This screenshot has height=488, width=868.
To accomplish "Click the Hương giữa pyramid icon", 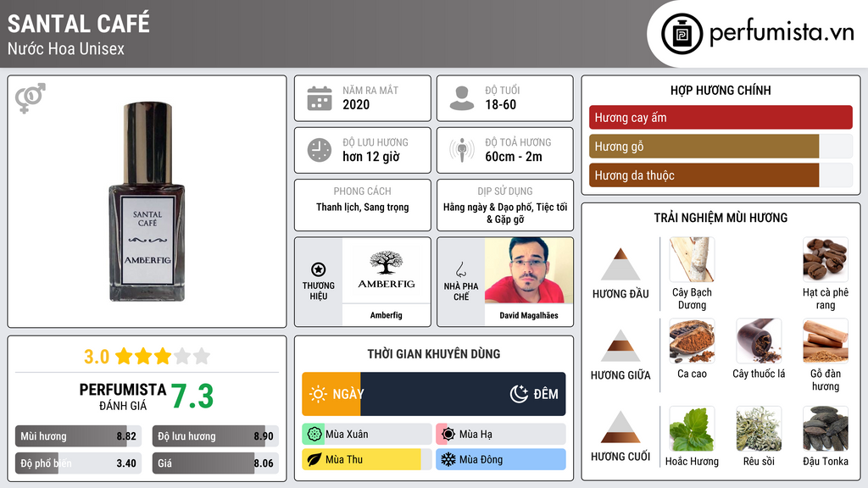I will point(620,346).
